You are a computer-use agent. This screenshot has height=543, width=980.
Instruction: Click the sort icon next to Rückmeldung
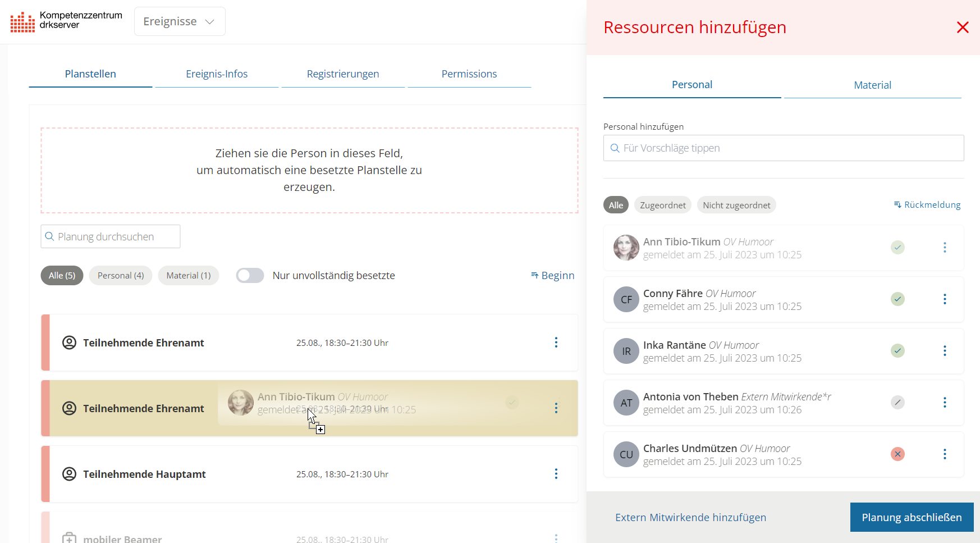click(897, 205)
